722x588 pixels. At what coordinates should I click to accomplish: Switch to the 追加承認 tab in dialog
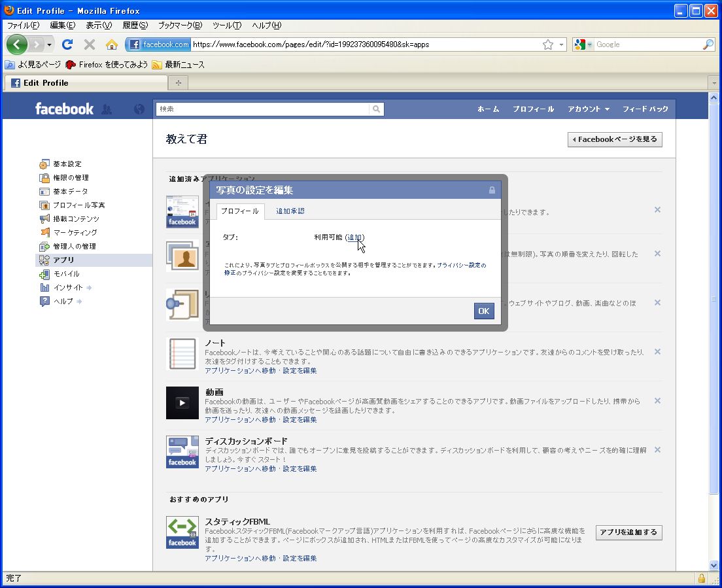290,211
